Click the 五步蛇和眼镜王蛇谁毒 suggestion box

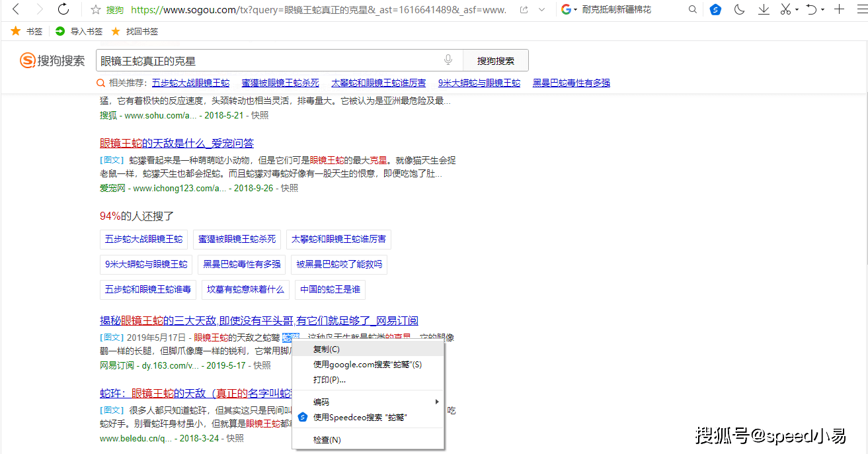point(148,289)
